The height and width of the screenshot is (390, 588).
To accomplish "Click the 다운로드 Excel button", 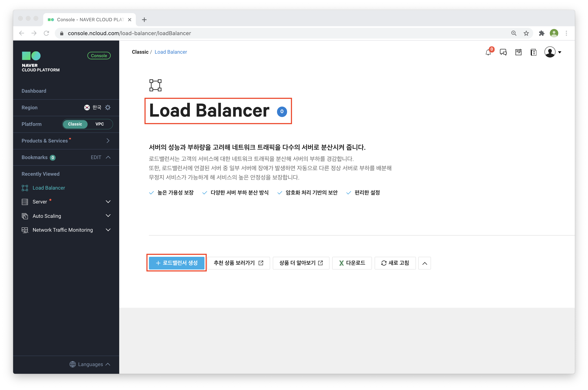I will (x=352, y=263).
